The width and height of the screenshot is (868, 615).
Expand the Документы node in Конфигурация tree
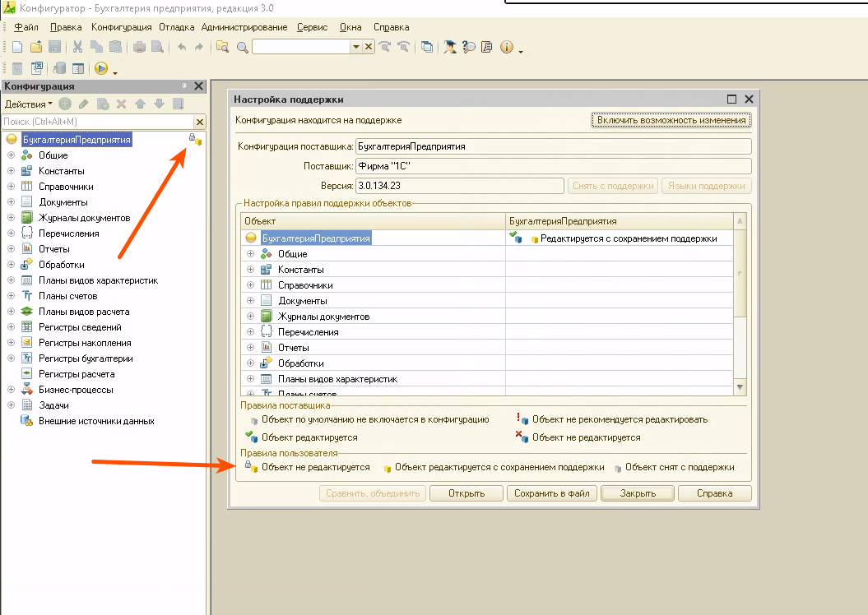click(11, 202)
